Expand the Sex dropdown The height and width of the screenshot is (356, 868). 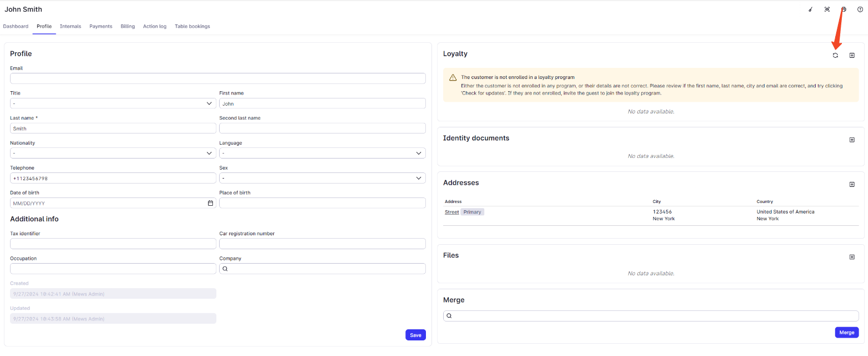coord(323,177)
